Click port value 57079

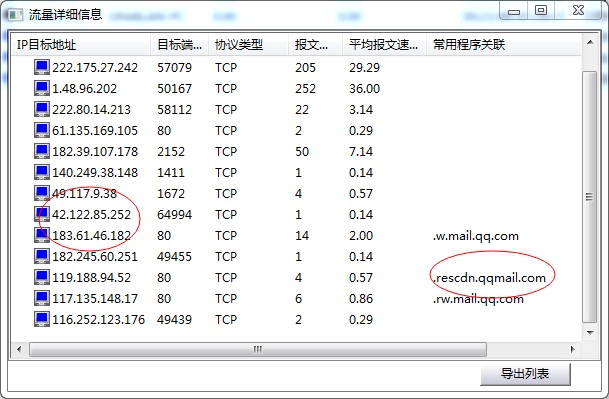coord(174,68)
